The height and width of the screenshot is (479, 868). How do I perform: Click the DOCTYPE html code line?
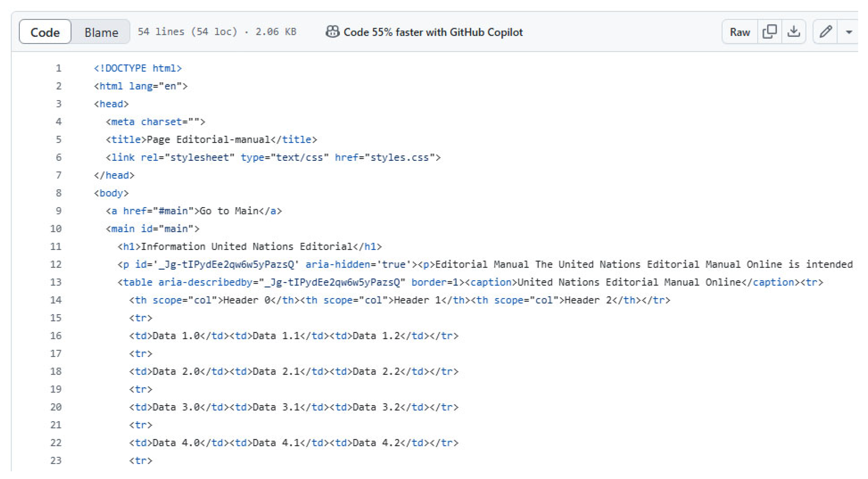pos(138,68)
